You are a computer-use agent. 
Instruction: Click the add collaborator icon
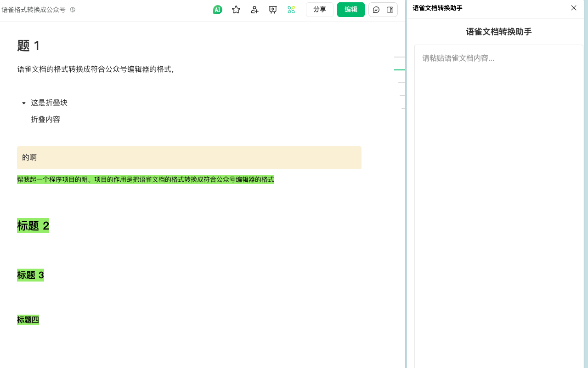pos(254,10)
